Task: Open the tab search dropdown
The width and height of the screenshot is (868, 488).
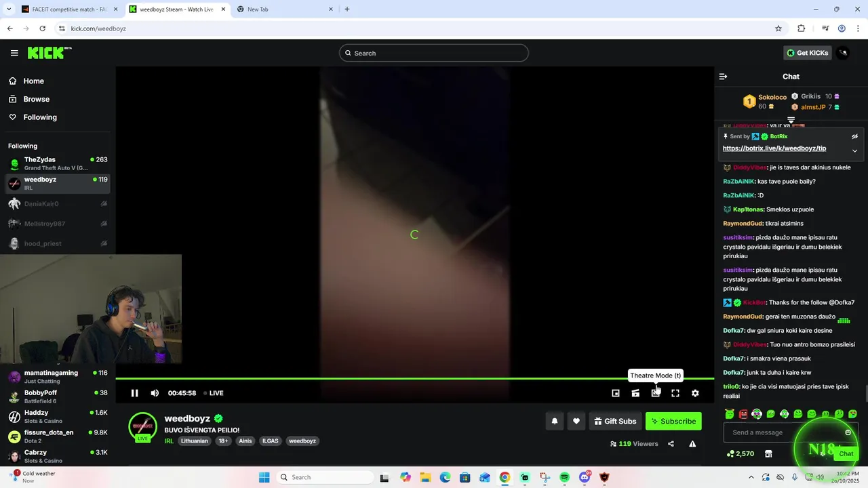Action: pyautogui.click(x=9, y=9)
